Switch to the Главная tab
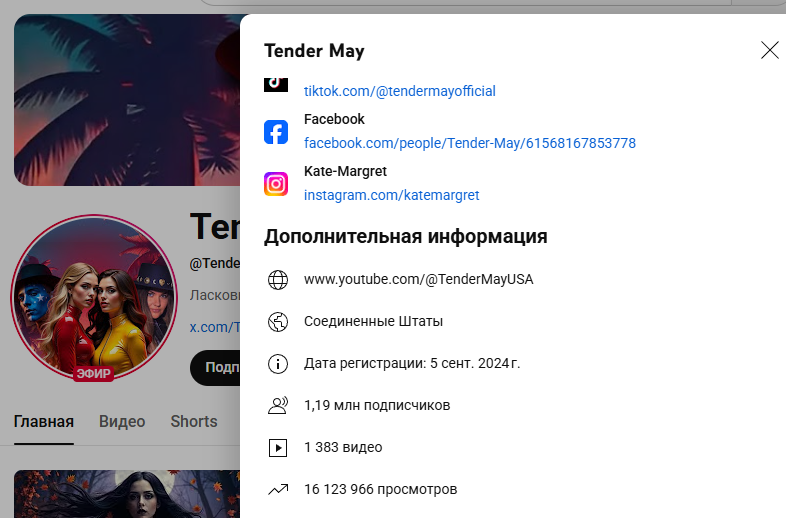Screen dimensions: 786x518 click(x=44, y=421)
